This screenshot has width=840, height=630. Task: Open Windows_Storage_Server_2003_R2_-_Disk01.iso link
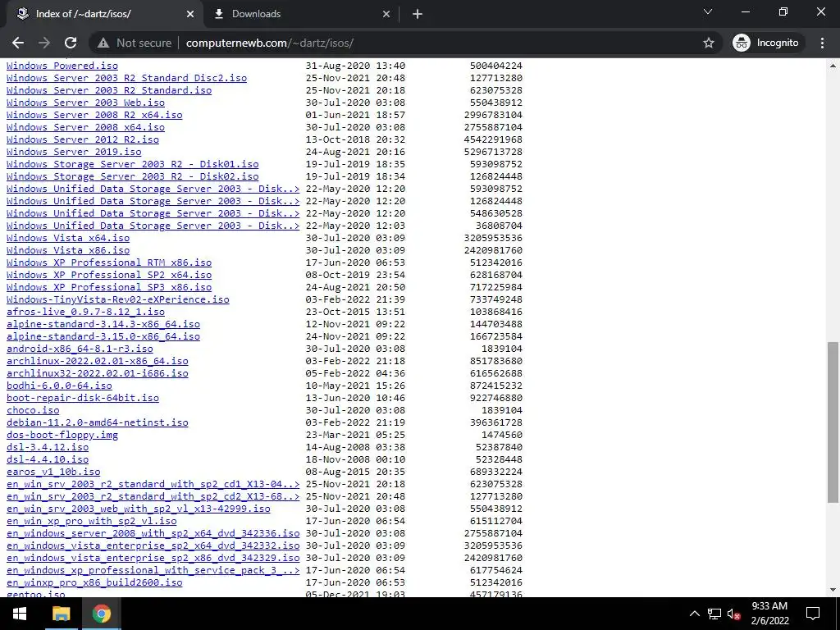132,164
